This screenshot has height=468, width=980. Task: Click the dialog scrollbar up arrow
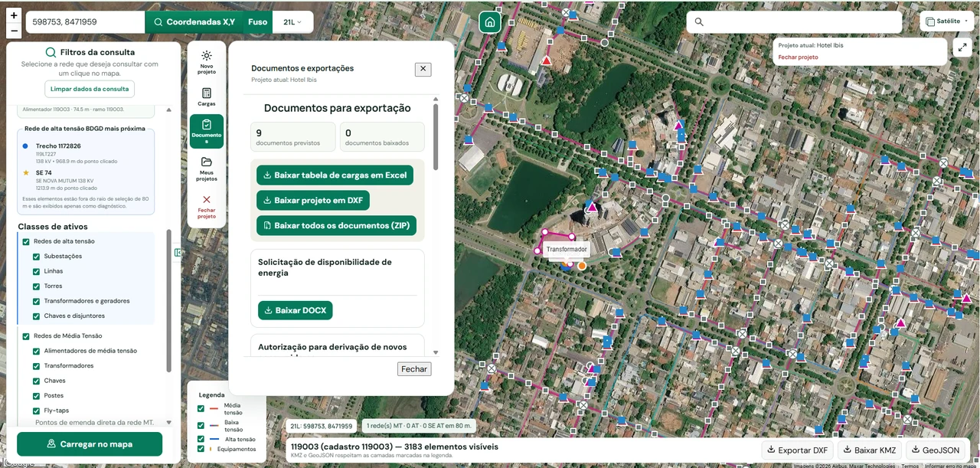point(436,99)
